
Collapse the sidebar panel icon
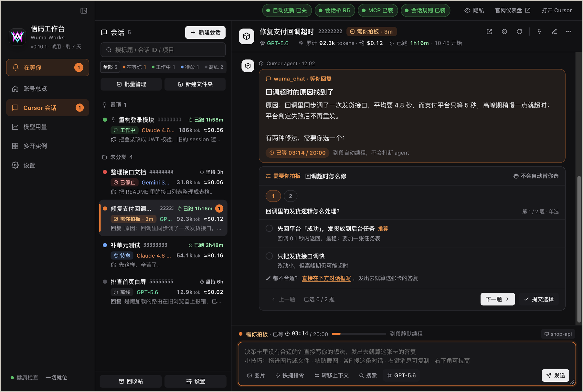[84, 11]
